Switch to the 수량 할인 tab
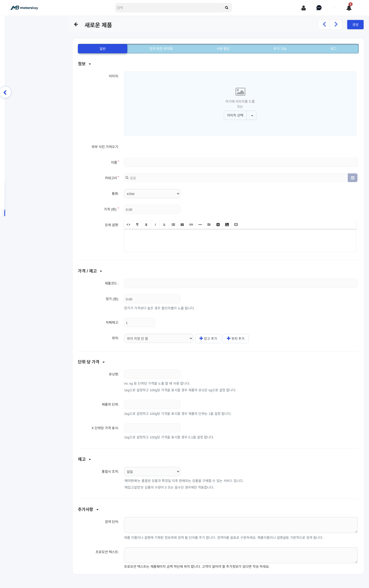 tap(223, 49)
